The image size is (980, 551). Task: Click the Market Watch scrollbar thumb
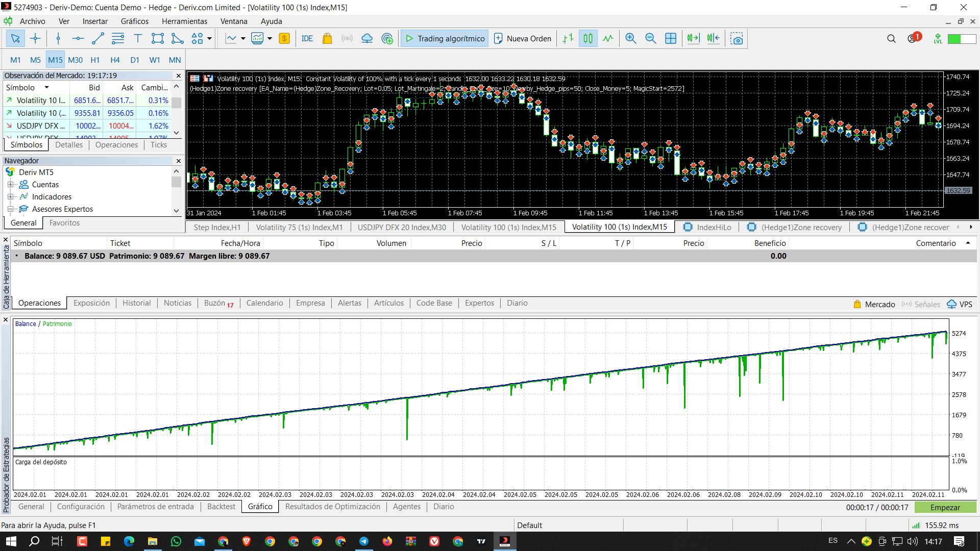pos(177,103)
